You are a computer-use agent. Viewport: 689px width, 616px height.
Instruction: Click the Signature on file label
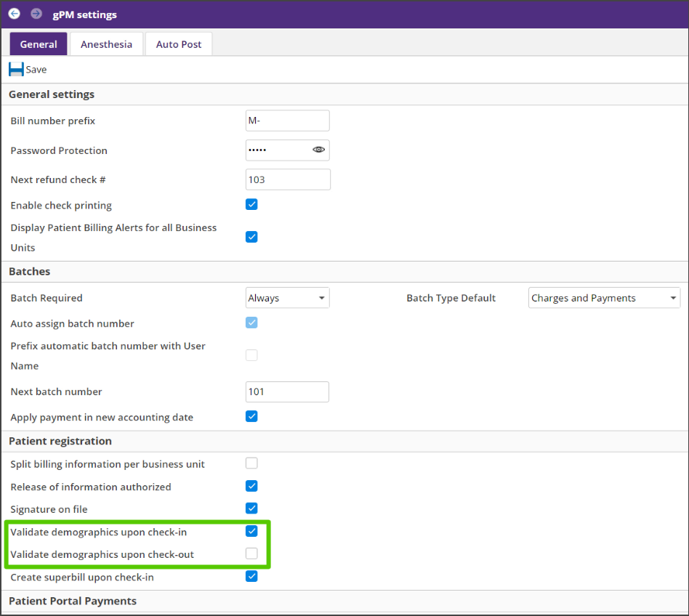(x=49, y=509)
